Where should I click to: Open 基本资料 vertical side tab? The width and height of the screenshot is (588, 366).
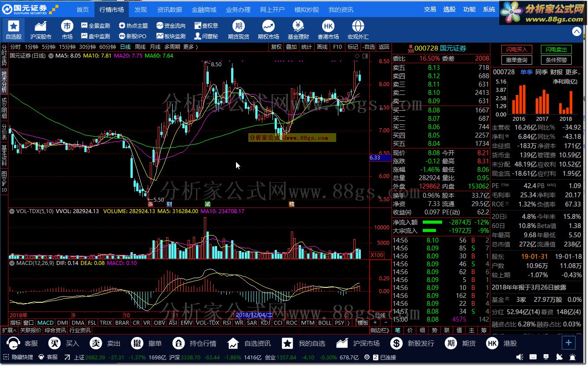coord(4,155)
